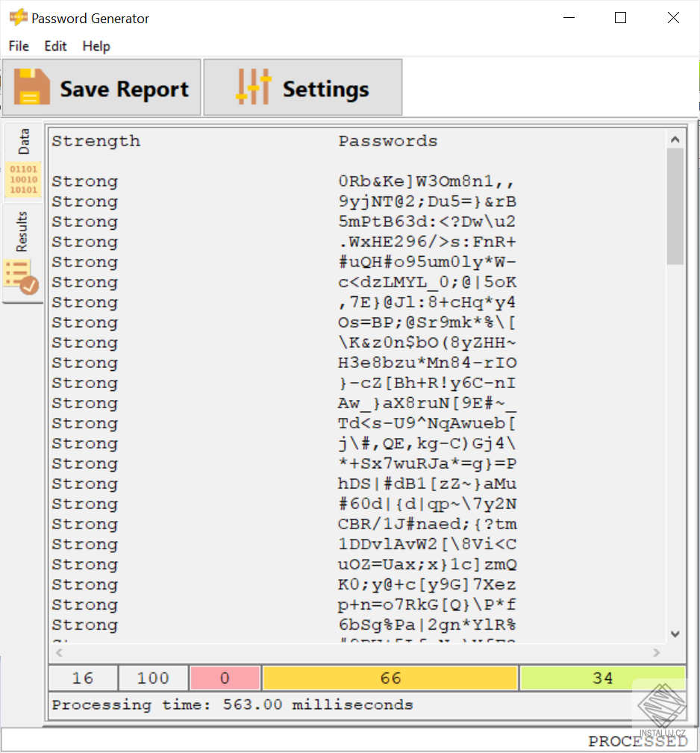Screen dimensions: 700x753
Task: Click the scroll up arrow in the password list
Action: click(675, 140)
